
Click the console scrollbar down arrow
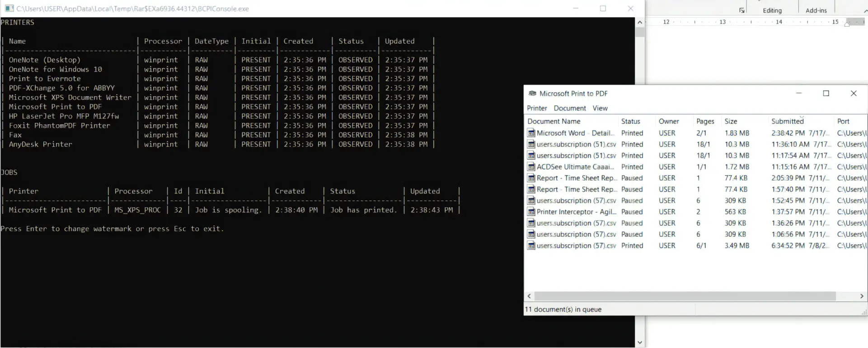point(640,343)
